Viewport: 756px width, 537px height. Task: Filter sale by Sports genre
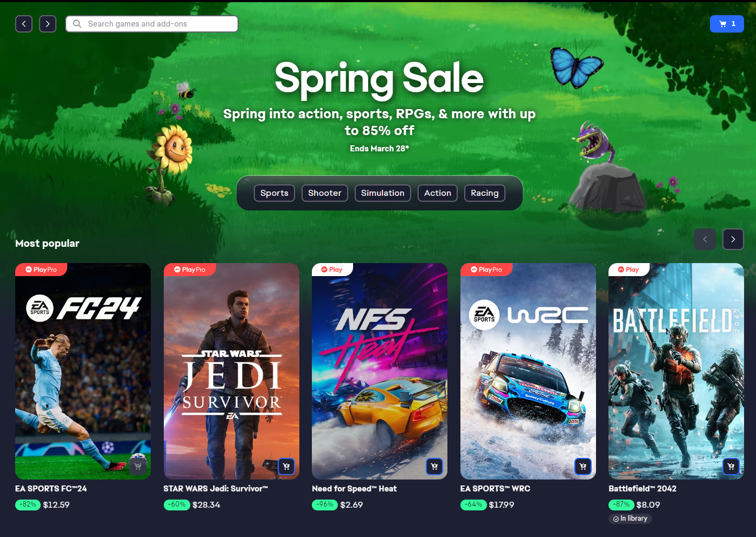click(274, 193)
